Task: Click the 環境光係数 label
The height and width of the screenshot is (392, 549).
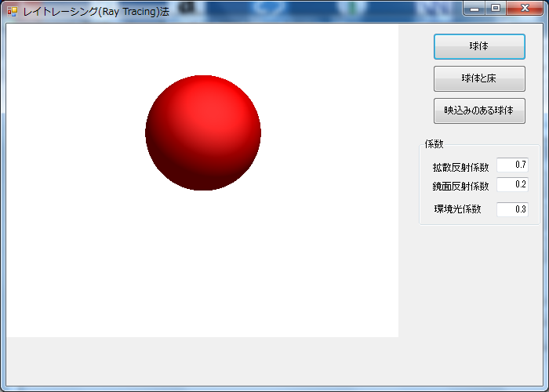Action: tap(457, 209)
